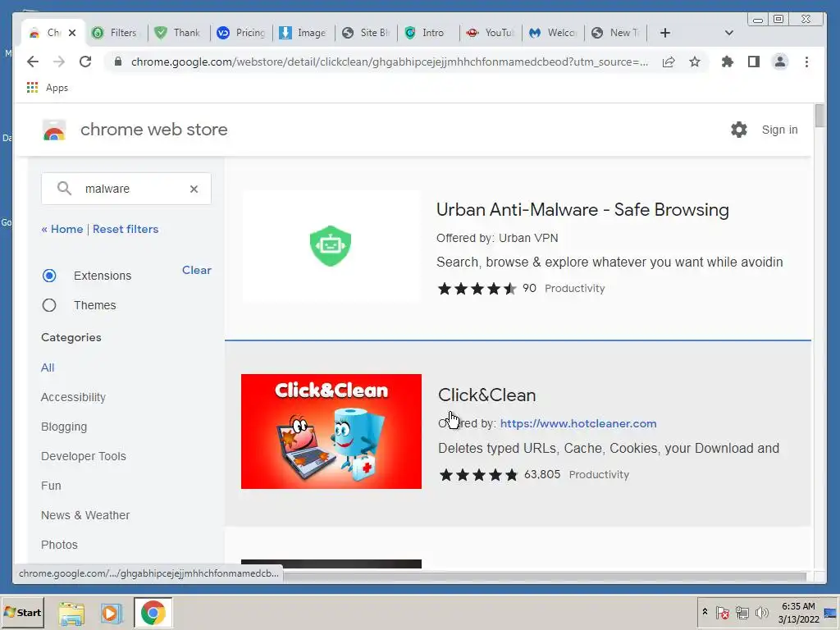840x630 pixels.
Task: Open the Click&Clean extension title
Action: click(x=487, y=395)
